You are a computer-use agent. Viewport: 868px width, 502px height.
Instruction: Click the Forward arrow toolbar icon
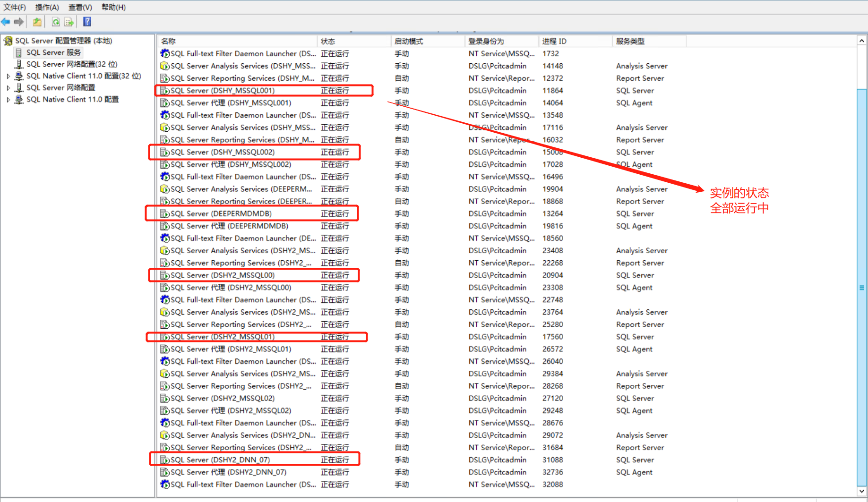(19, 22)
